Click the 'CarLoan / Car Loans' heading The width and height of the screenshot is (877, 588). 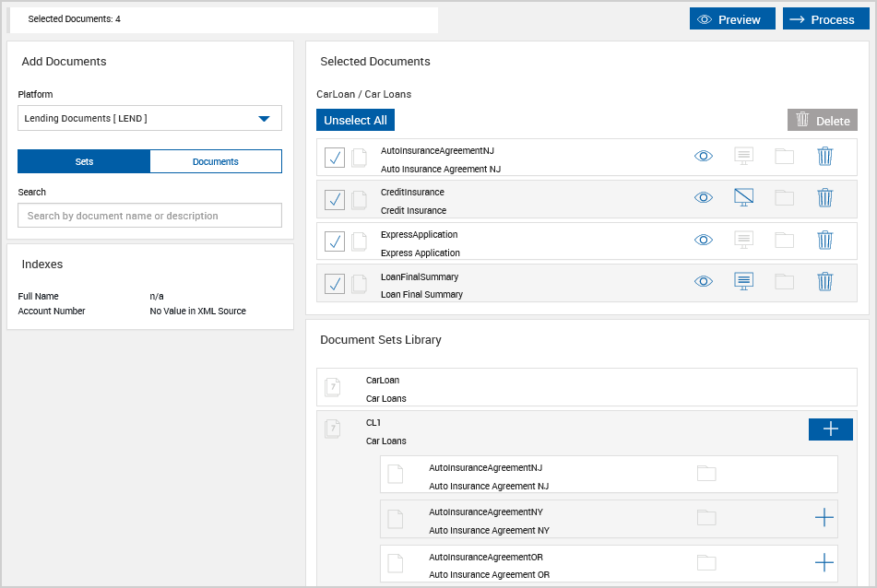(x=363, y=94)
